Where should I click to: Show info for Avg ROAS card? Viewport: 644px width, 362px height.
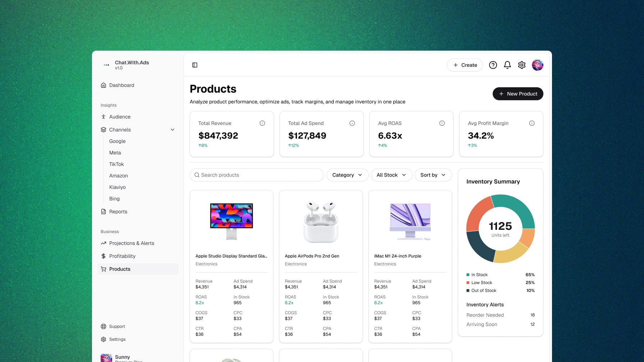(442, 123)
